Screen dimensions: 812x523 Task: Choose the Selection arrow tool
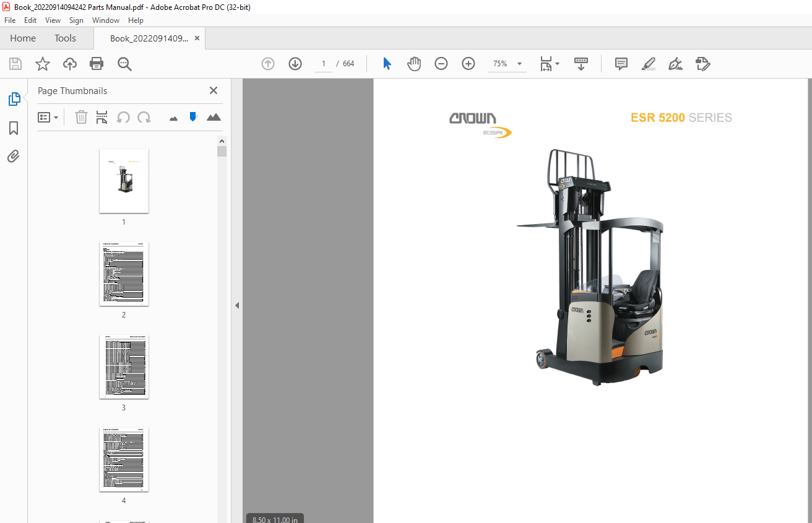pos(387,64)
